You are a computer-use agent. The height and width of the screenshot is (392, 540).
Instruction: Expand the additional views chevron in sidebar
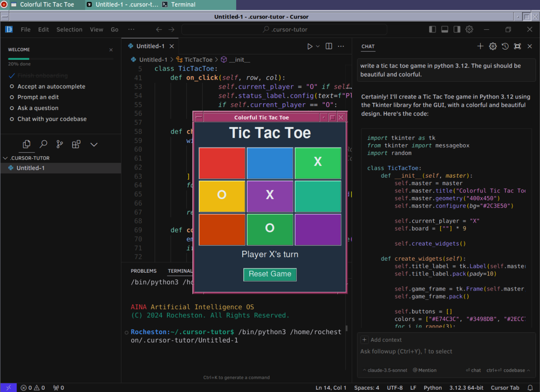click(x=94, y=144)
